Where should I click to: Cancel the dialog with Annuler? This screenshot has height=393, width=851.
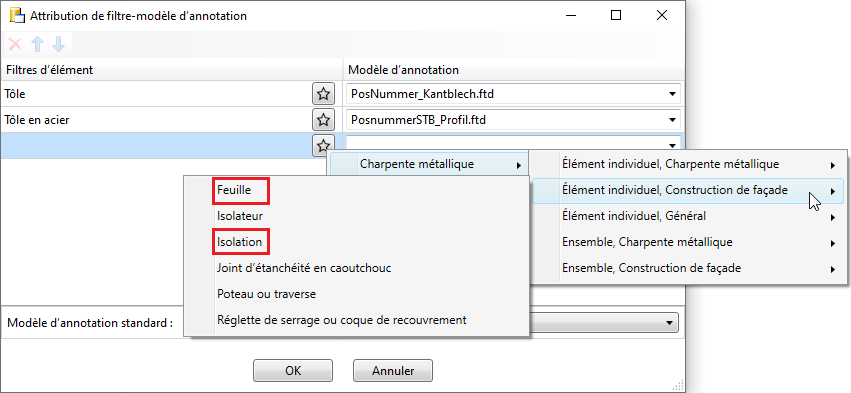pyautogui.click(x=393, y=371)
